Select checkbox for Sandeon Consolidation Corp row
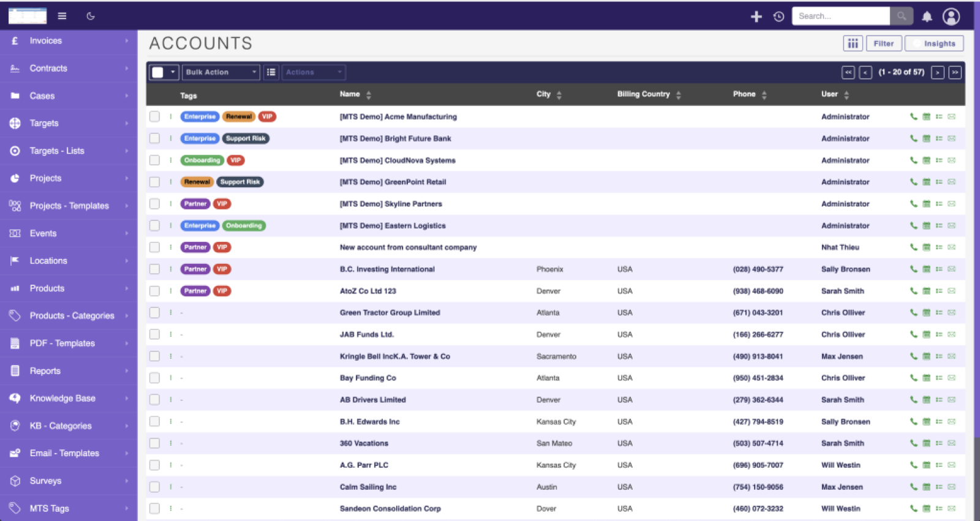This screenshot has height=521, width=980. point(154,509)
